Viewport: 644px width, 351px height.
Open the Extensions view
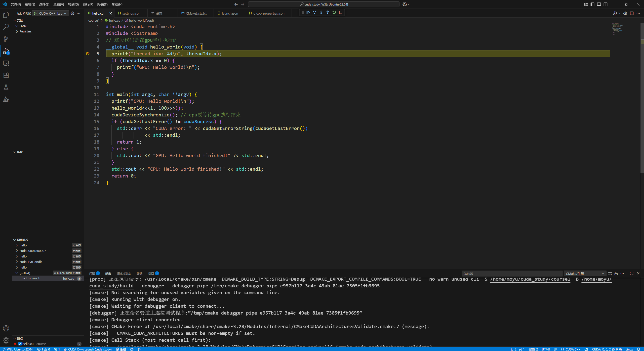6,75
